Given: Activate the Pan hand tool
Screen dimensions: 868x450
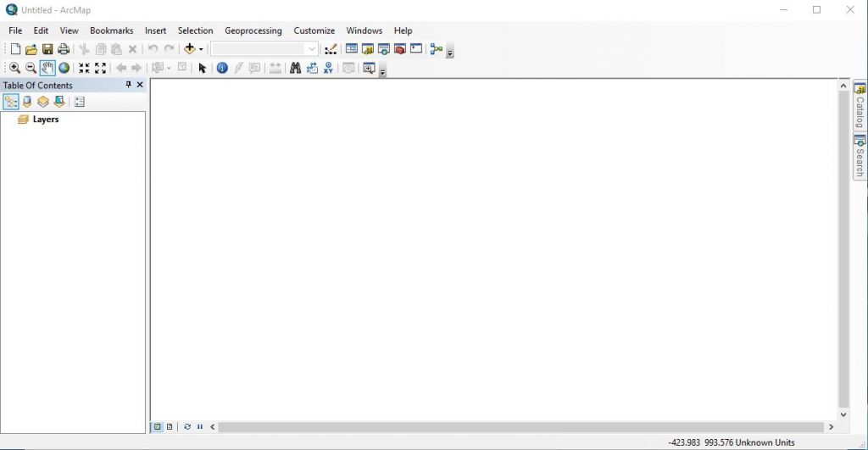Looking at the screenshot, I should (x=47, y=68).
